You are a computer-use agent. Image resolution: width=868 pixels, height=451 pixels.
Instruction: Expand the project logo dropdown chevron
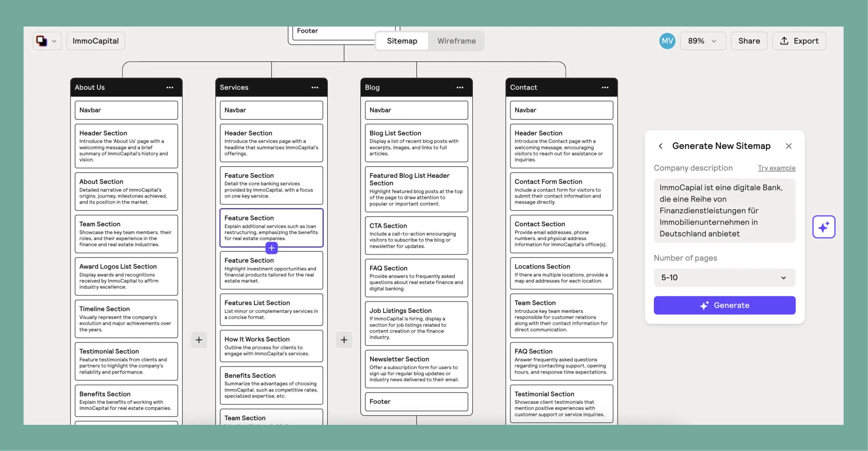pyautogui.click(x=55, y=41)
